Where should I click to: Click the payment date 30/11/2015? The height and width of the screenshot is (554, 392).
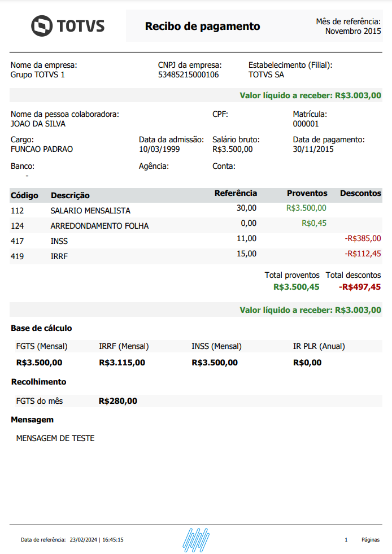pyautogui.click(x=313, y=149)
